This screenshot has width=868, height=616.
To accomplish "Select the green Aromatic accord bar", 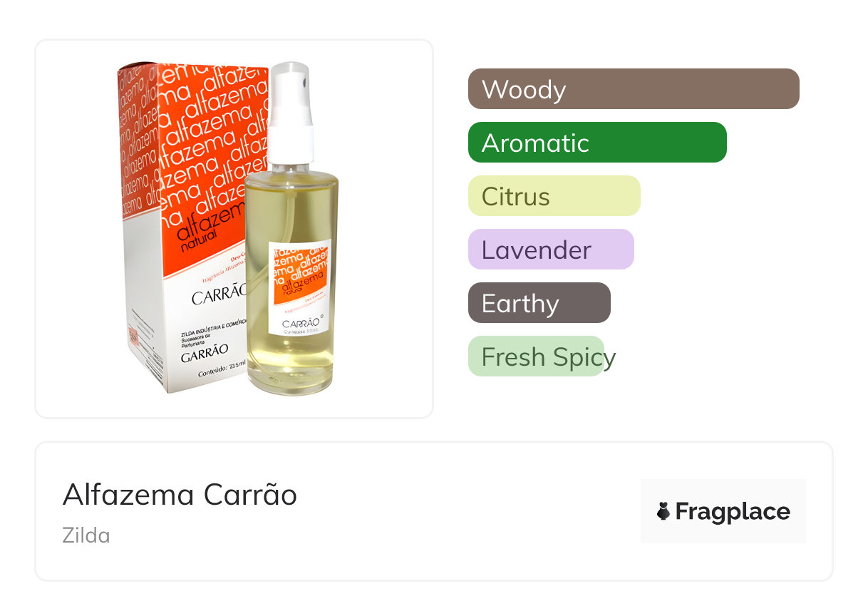I will click(596, 143).
